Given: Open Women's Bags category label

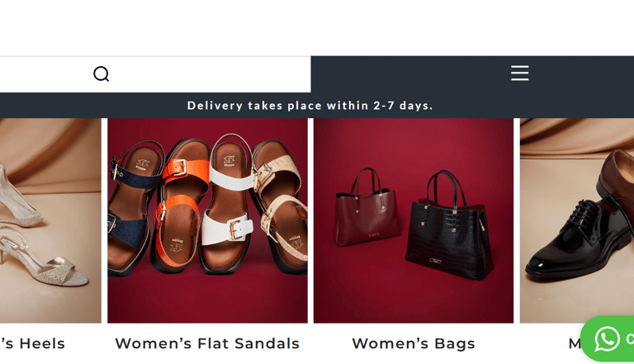Looking at the screenshot, I should point(414,343).
